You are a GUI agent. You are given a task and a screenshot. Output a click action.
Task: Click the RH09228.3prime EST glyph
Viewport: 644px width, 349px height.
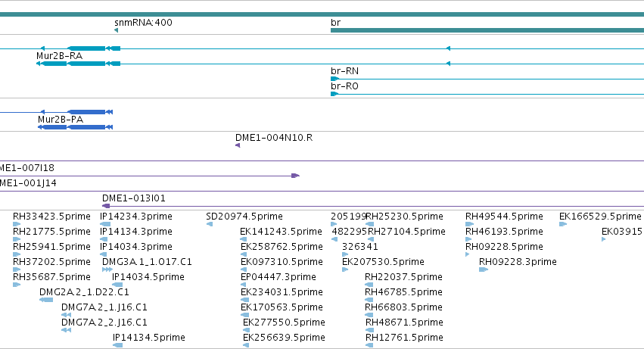point(484,270)
